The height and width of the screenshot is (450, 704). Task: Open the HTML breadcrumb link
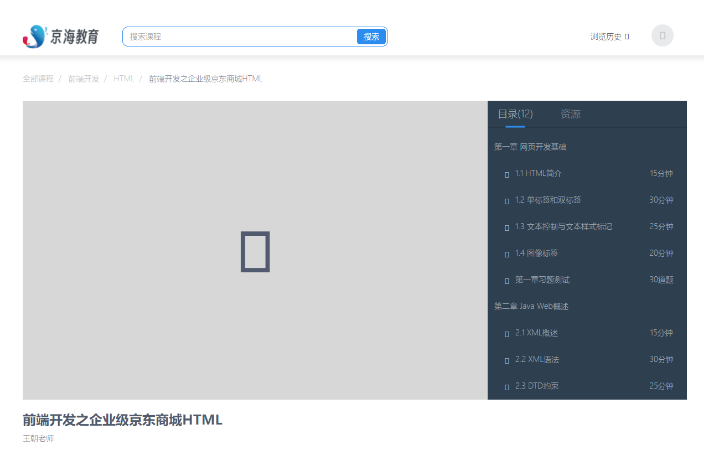(x=123, y=79)
